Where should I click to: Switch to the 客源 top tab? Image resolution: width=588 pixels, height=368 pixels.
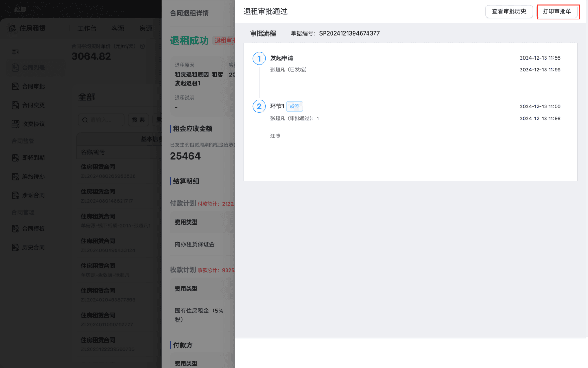tap(118, 28)
